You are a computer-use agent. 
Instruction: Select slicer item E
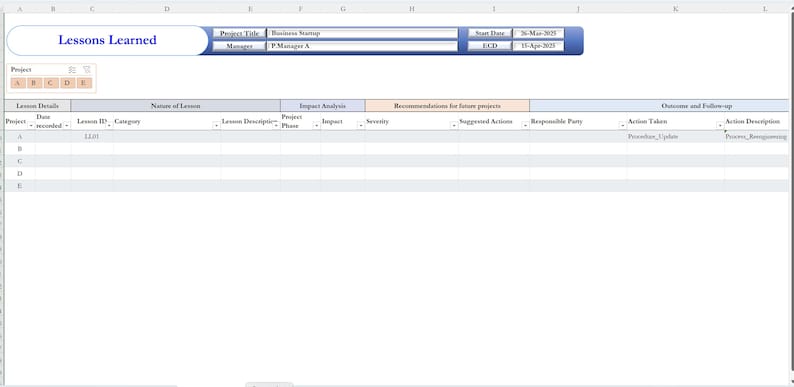click(x=84, y=83)
